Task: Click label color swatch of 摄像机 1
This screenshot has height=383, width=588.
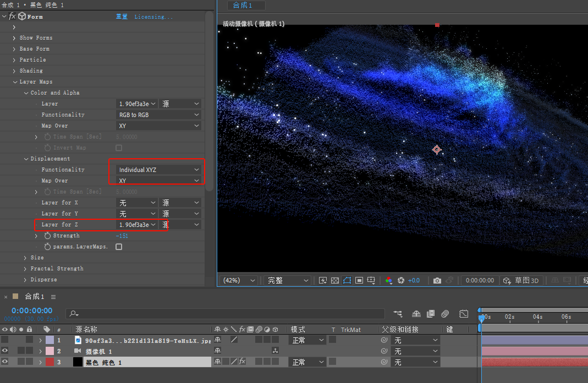Action: 50,351
